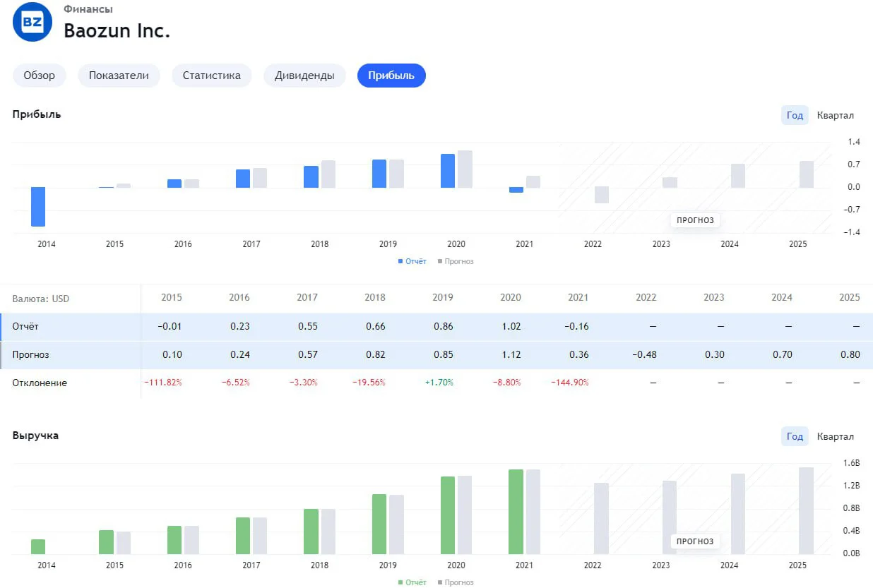
Task: Click the 1.12 forecast value for 2020
Action: pyautogui.click(x=511, y=354)
